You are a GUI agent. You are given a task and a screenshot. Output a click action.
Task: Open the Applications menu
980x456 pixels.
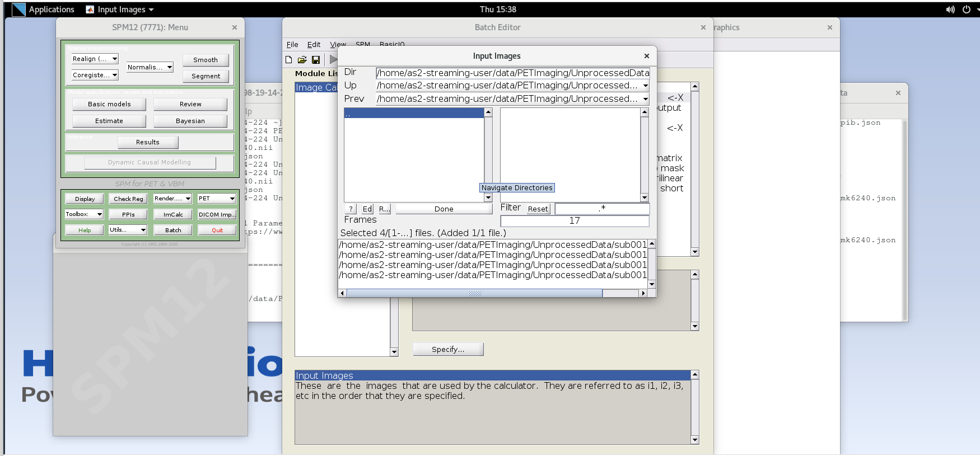click(51, 10)
